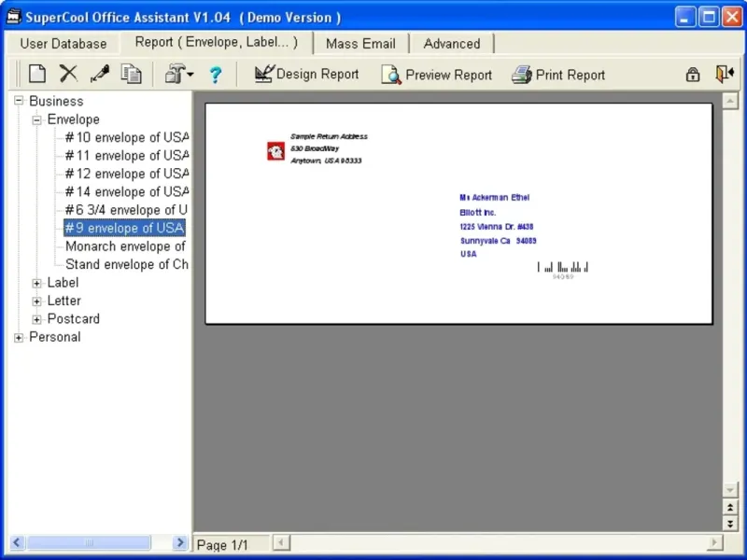
Task: Click the Preview Report button
Action: tap(436, 75)
